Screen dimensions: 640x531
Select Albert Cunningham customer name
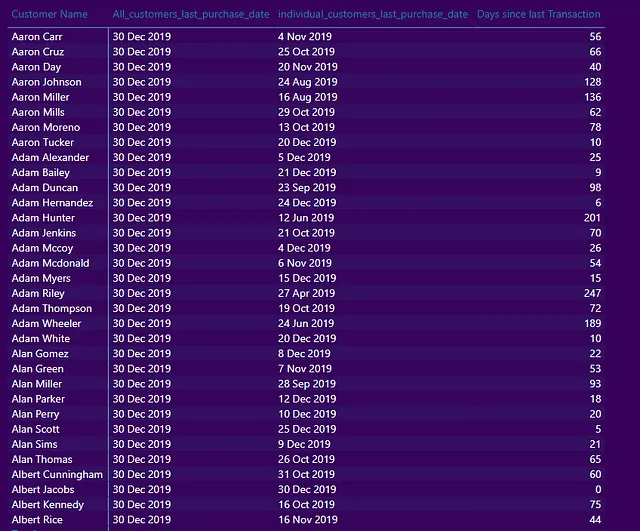click(x=57, y=475)
